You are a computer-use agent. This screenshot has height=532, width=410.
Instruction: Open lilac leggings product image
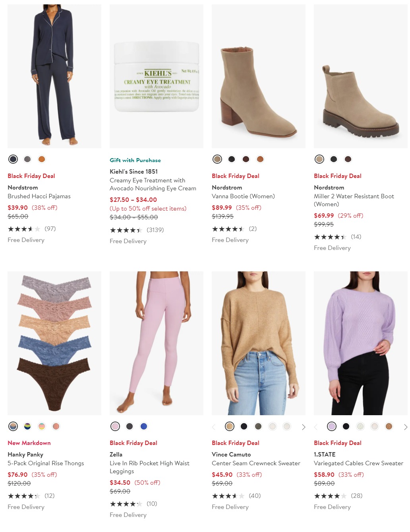point(157,343)
